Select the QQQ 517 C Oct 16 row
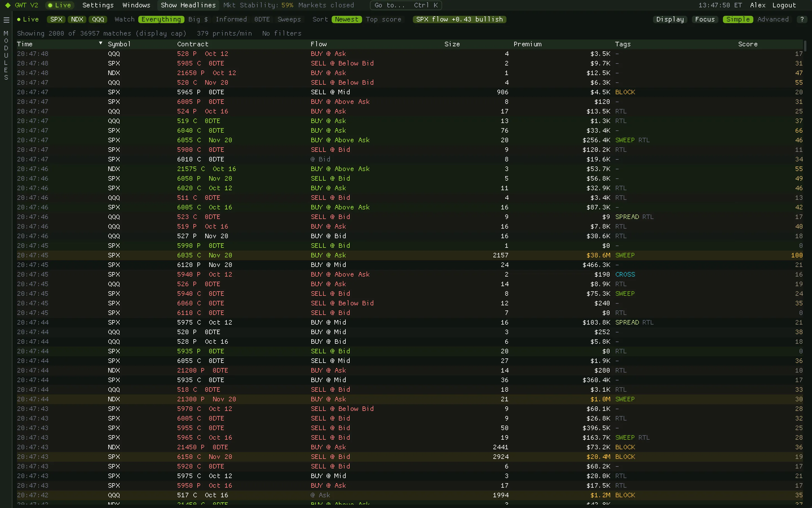812x508 pixels. click(x=410, y=495)
